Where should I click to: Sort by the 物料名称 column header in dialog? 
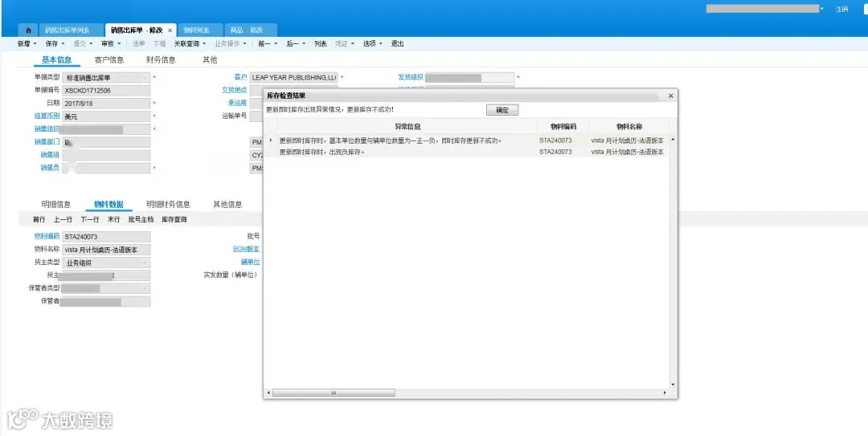(x=629, y=127)
